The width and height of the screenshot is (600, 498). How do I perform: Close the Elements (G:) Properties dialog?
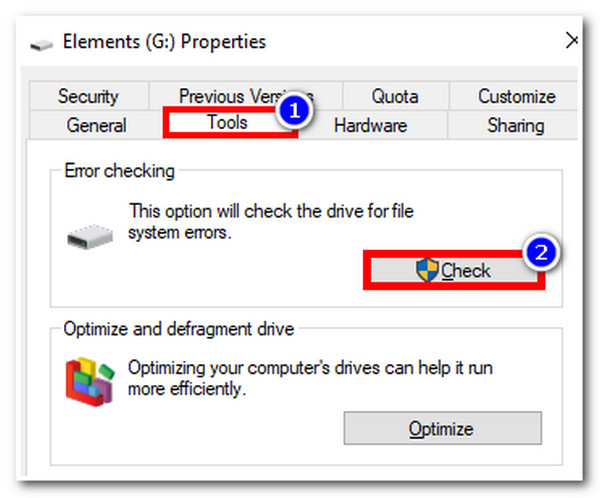572,41
